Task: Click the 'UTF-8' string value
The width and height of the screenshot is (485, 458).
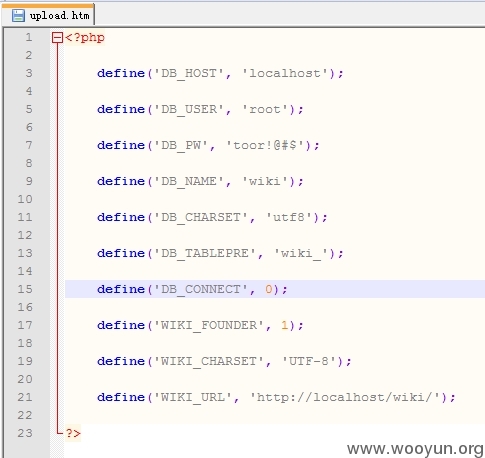Action: [x=309, y=361]
